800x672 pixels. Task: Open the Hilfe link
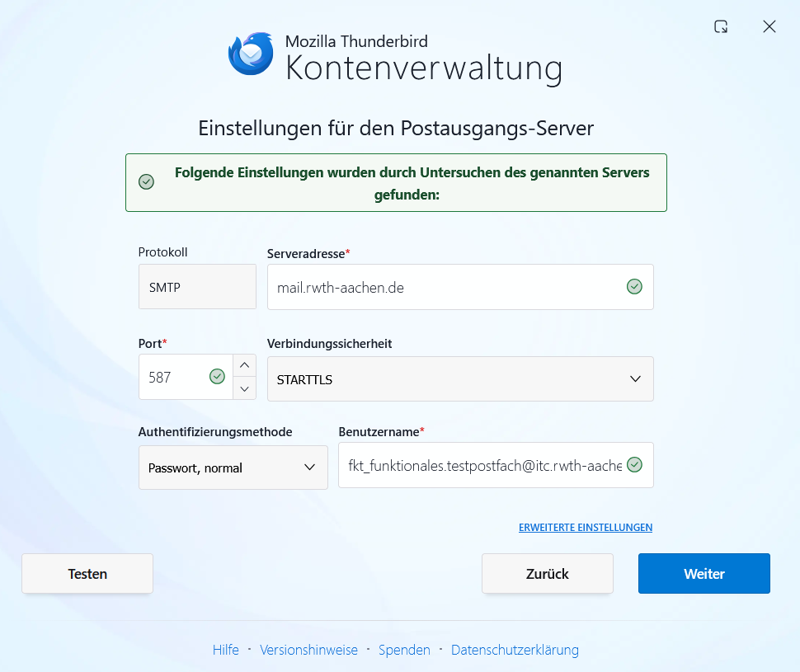pyautogui.click(x=225, y=650)
